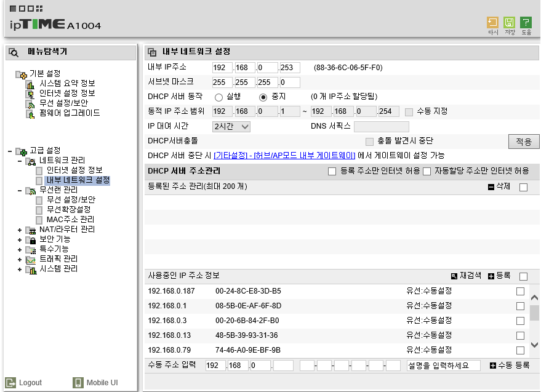Viewport: 541px width, 392px height.
Task: Click the IP list scrollbar up arrow
Action: click(534, 297)
